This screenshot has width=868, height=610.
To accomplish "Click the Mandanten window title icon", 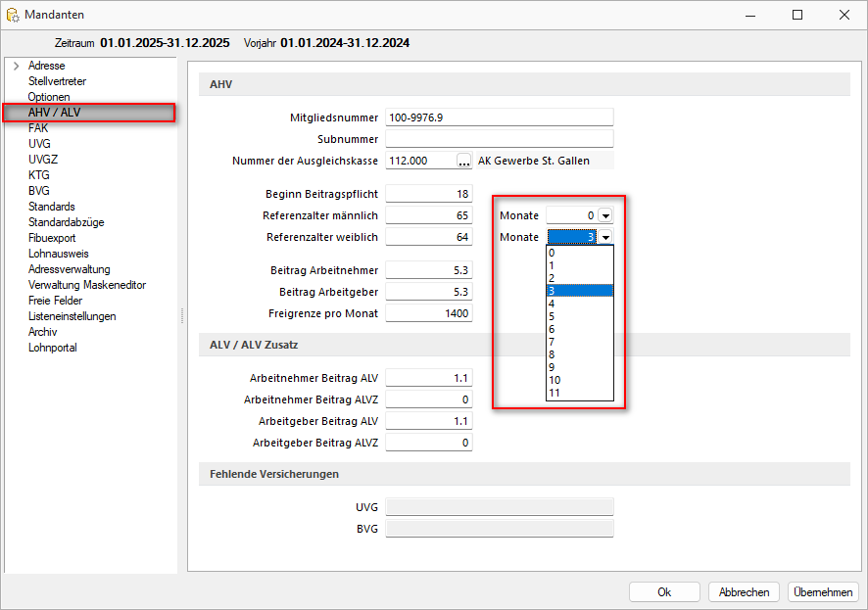I will [x=13, y=15].
